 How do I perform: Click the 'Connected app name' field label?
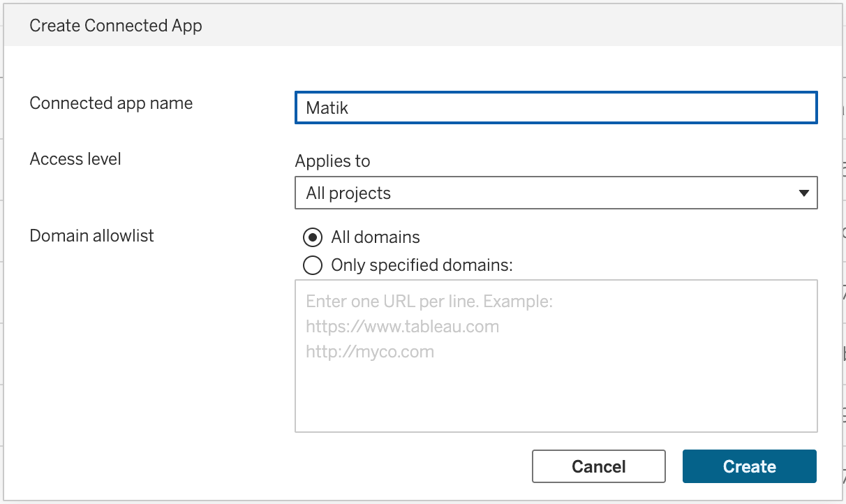pos(111,103)
